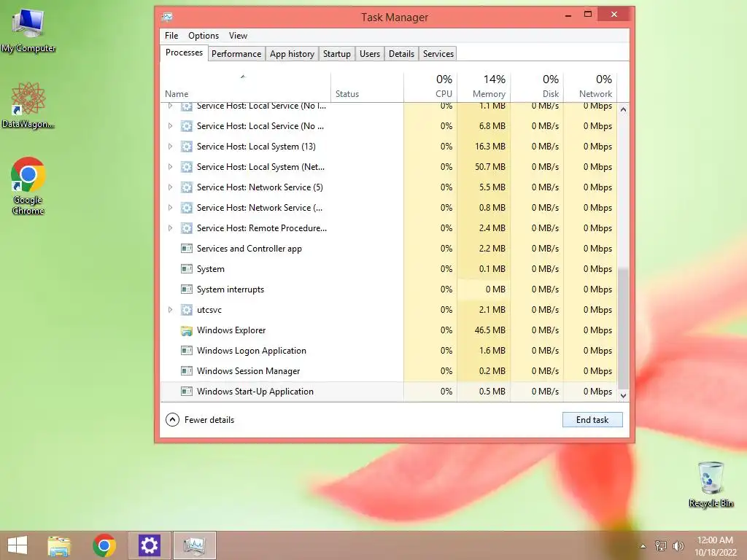Expand Service Host: Network Service (5)
747x560 pixels.
click(x=170, y=187)
